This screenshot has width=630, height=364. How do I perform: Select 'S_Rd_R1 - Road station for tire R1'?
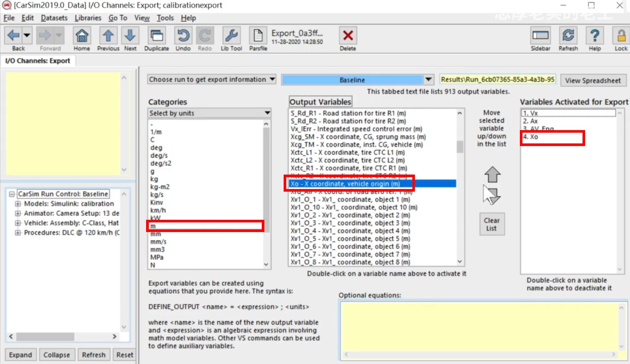[348, 113]
